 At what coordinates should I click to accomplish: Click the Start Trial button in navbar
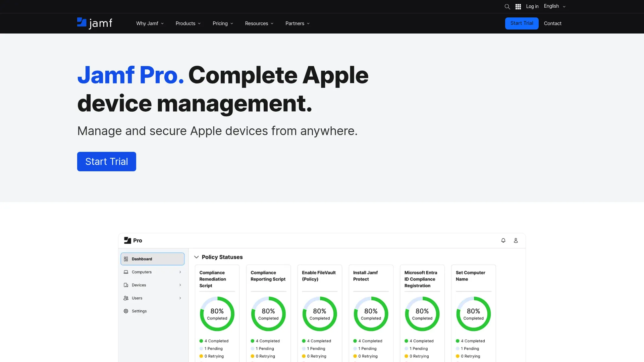[x=522, y=23]
